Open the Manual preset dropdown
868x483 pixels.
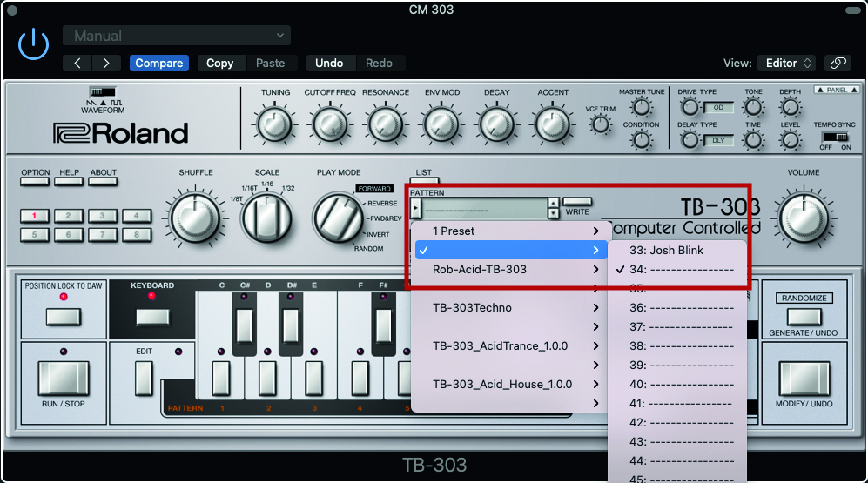pyautogui.click(x=177, y=36)
